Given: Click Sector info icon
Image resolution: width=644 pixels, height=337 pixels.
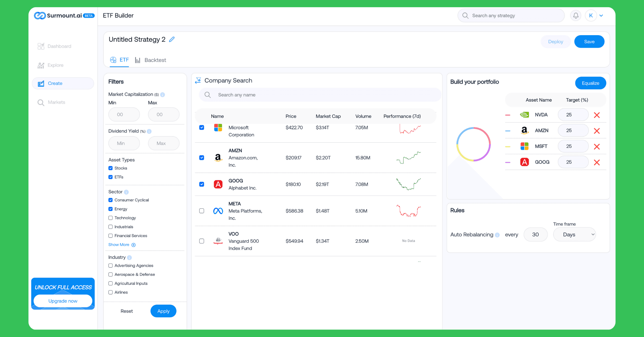Looking at the screenshot, I should [126, 192].
